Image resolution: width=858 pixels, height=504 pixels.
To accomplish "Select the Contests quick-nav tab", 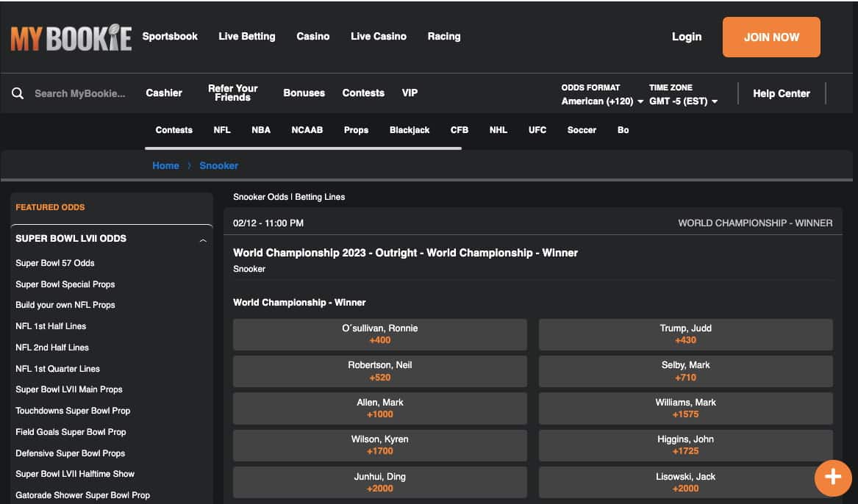I will click(x=174, y=130).
